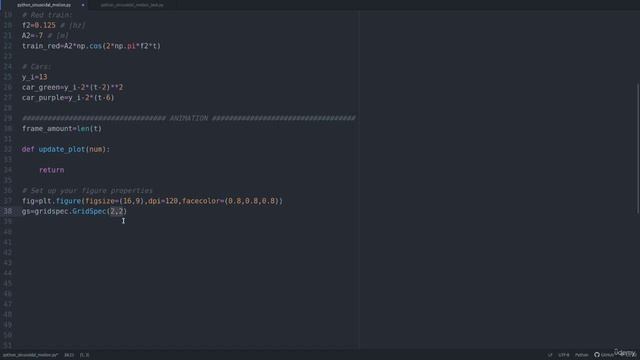Click line number 38 in the gutter
The image size is (640, 360).
point(8,211)
